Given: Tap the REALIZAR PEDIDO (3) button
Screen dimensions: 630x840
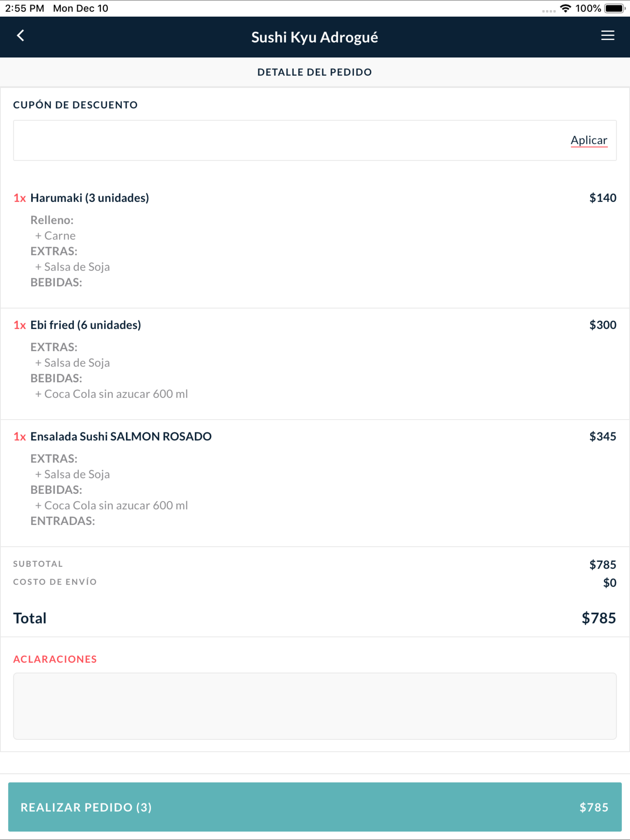Looking at the screenshot, I should pos(315,807).
